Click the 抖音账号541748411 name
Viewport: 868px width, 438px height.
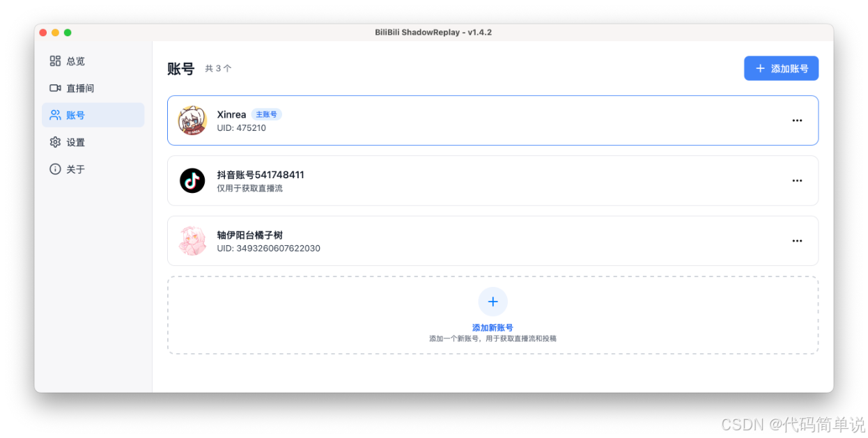pyautogui.click(x=261, y=175)
